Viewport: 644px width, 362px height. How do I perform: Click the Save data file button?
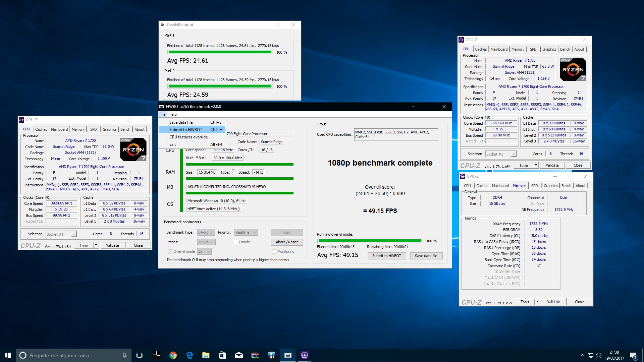pos(426,256)
